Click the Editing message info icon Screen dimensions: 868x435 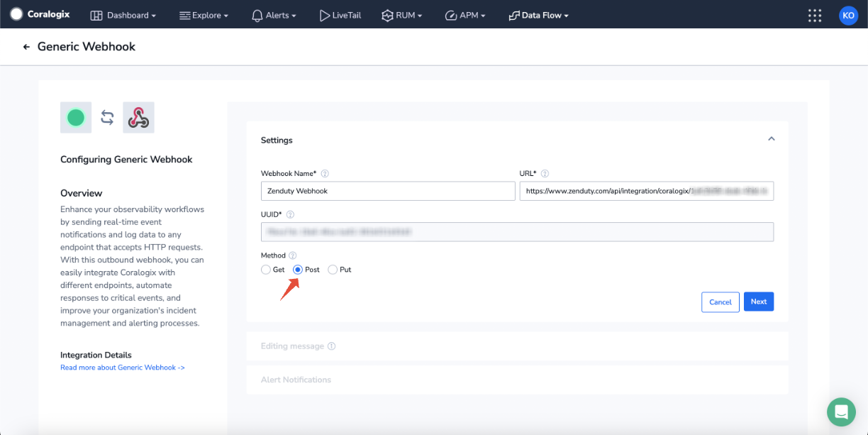pyautogui.click(x=331, y=346)
